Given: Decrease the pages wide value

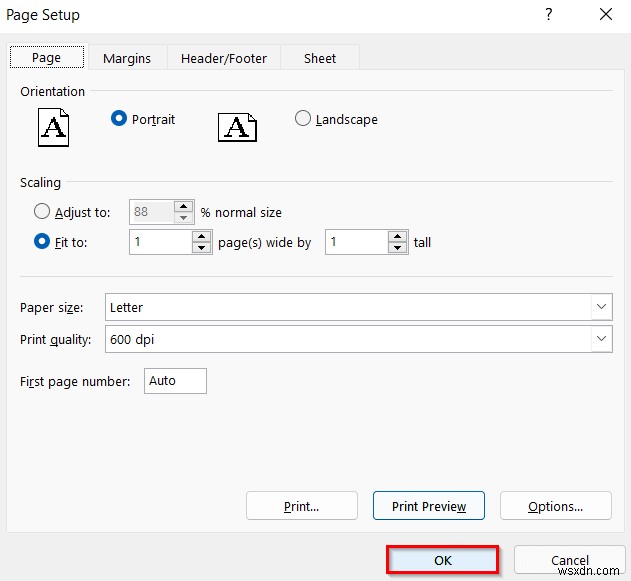Looking at the screenshot, I should 202,247.
